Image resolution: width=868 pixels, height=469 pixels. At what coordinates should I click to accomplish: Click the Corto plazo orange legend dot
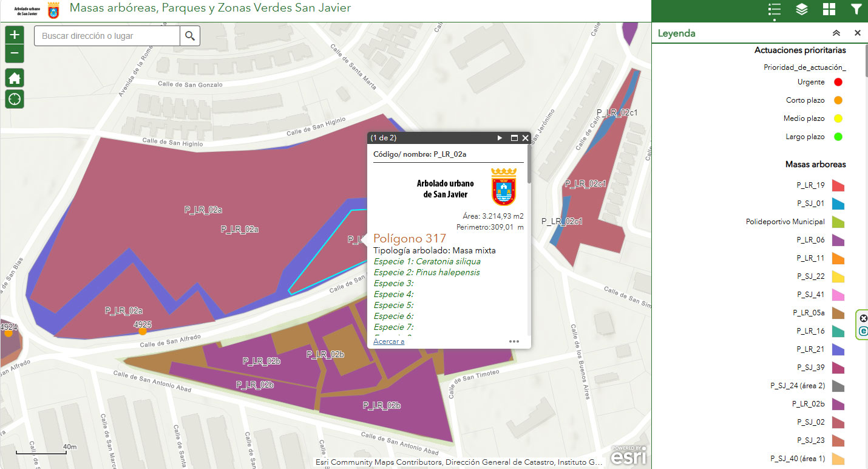click(x=838, y=100)
